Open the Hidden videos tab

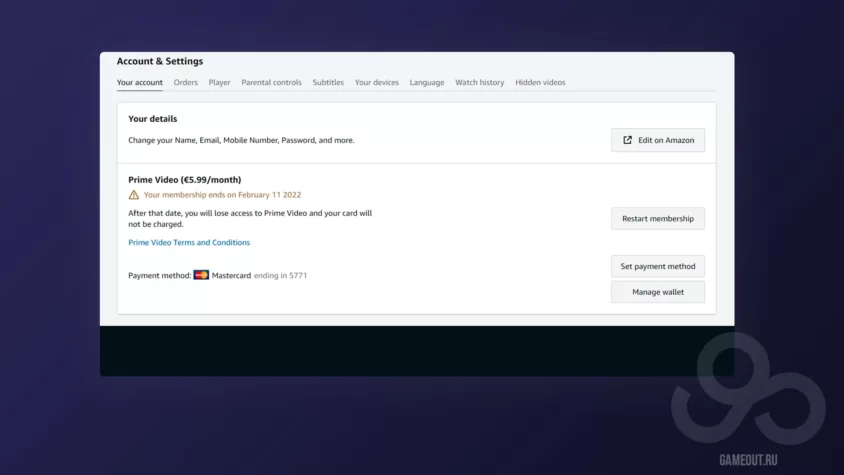pyautogui.click(x=540, y=82)
